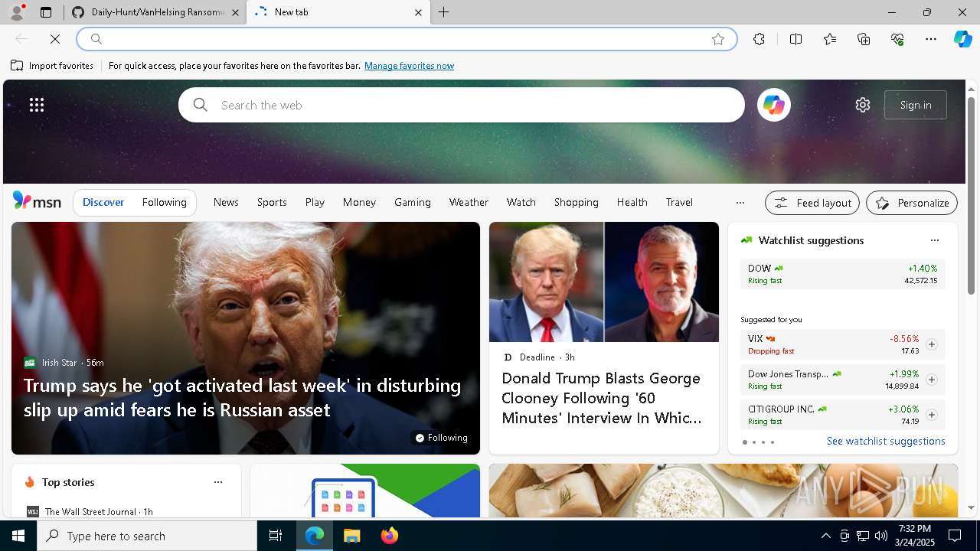The image size is (980, 551).
Task: Click the Windows taskbar search box
Action: tap(147, 536)
